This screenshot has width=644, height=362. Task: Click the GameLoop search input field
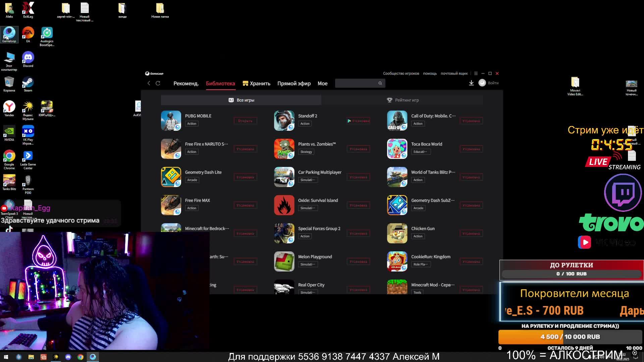tap(356, 83)
